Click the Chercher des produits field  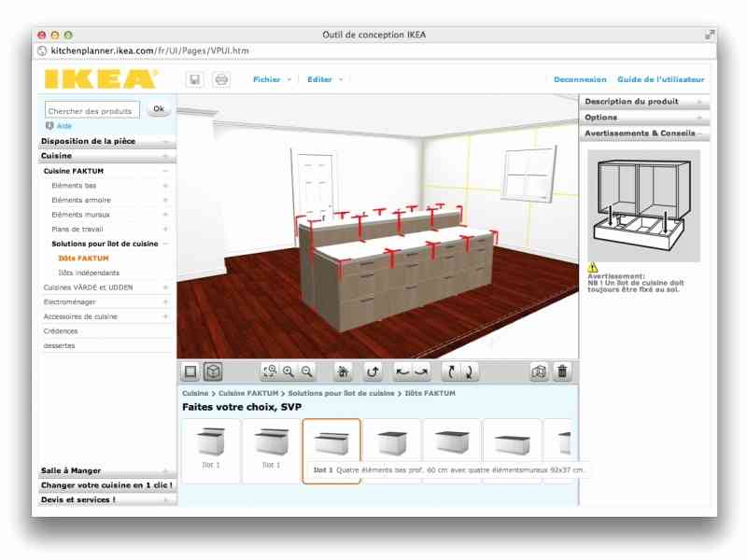[92, 110]
